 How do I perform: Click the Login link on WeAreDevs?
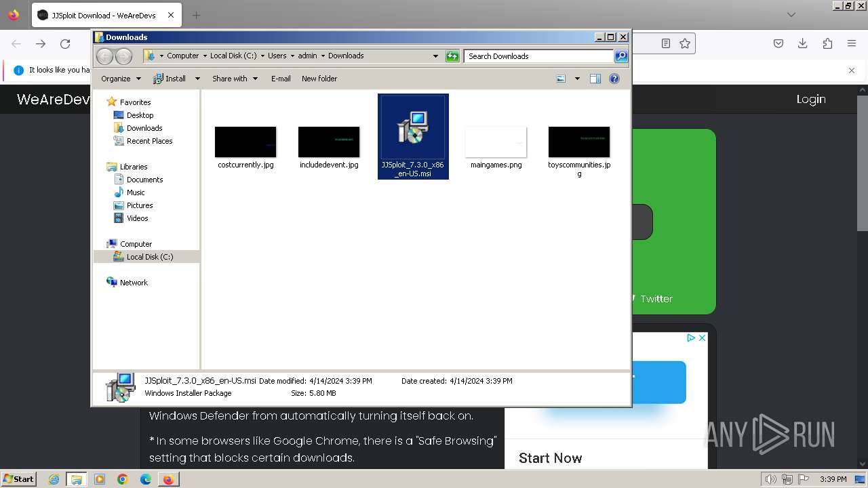(x=811, y=99)
